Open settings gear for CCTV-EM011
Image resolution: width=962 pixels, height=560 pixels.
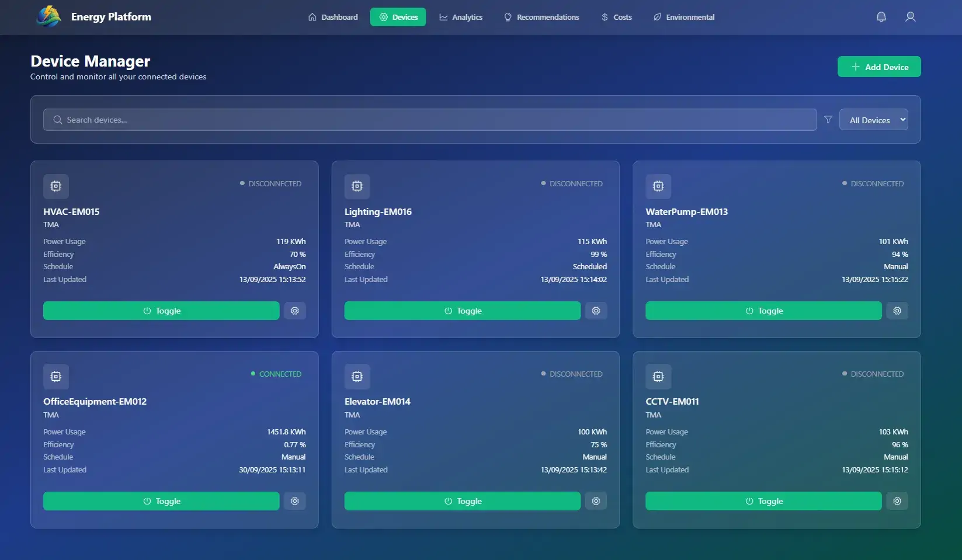897,501
